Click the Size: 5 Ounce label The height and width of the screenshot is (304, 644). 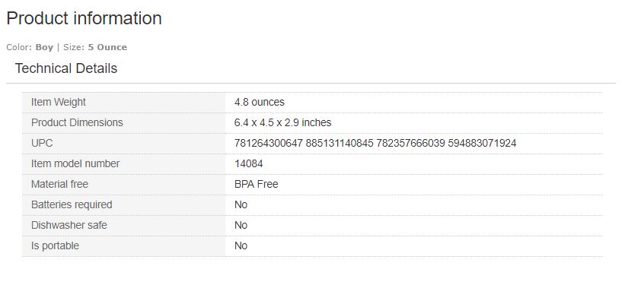[95, 47]
